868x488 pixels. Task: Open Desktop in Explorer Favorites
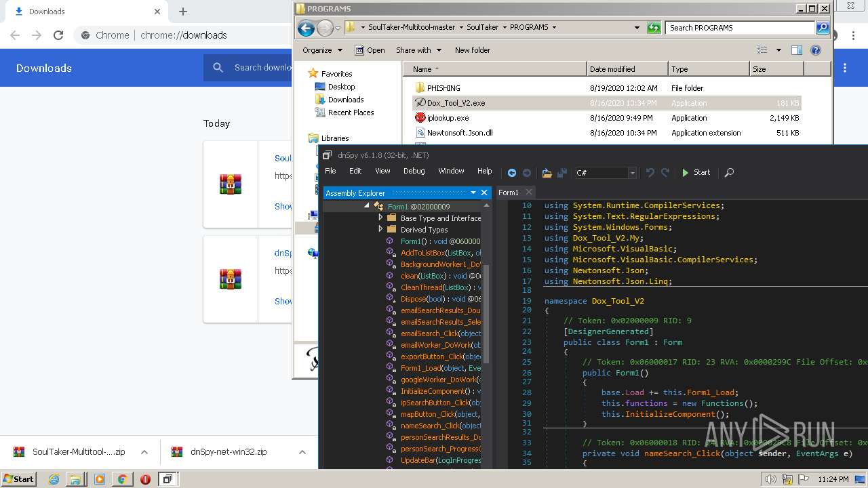(x=341, y=87)
